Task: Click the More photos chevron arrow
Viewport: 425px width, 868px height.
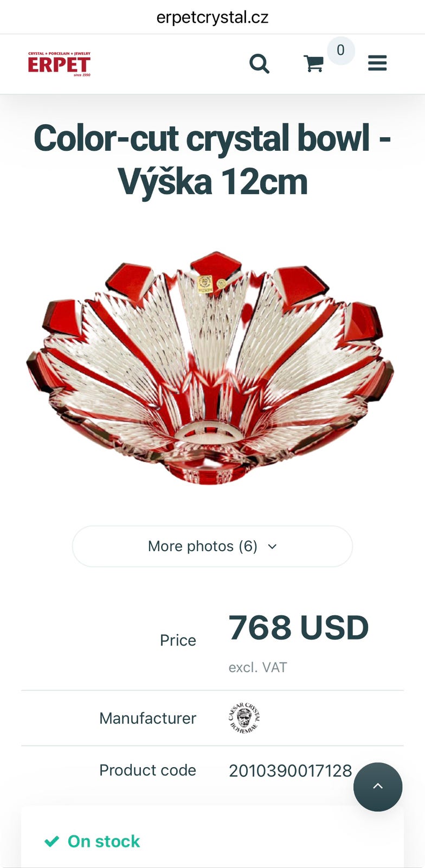Action: pyautogui.click(x=273, y=547)
